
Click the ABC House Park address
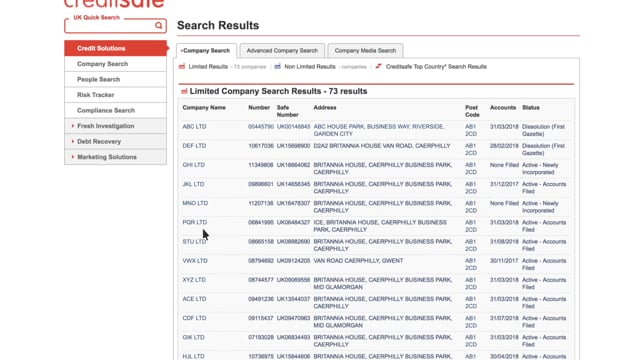point(379,130)
